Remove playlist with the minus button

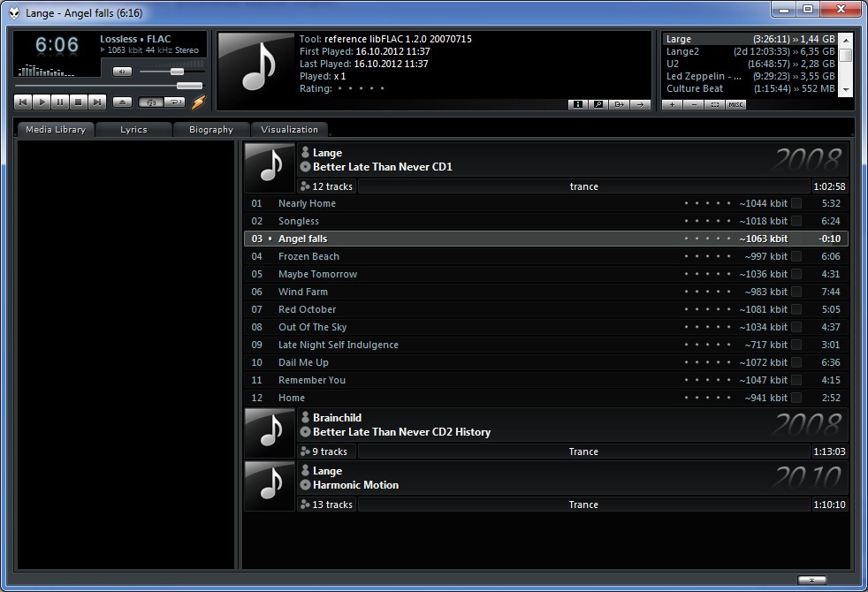(x=693, y=104)
